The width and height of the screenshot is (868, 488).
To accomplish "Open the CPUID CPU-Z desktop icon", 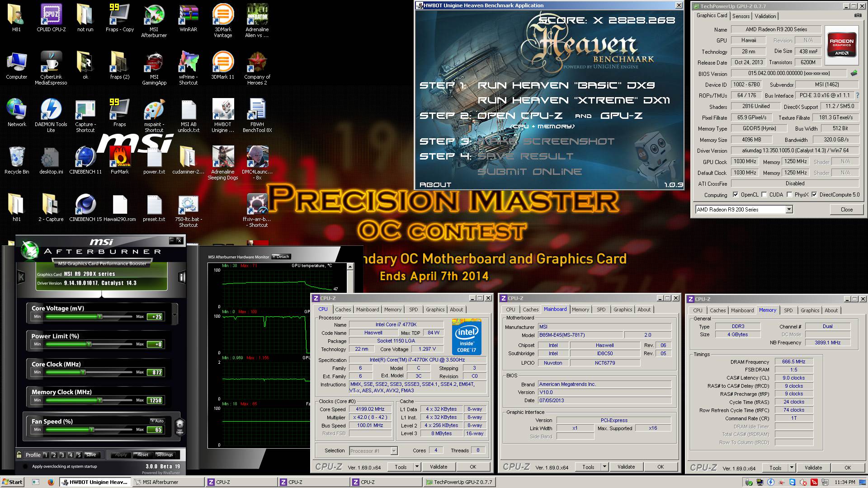I will [x=51, y=18].
